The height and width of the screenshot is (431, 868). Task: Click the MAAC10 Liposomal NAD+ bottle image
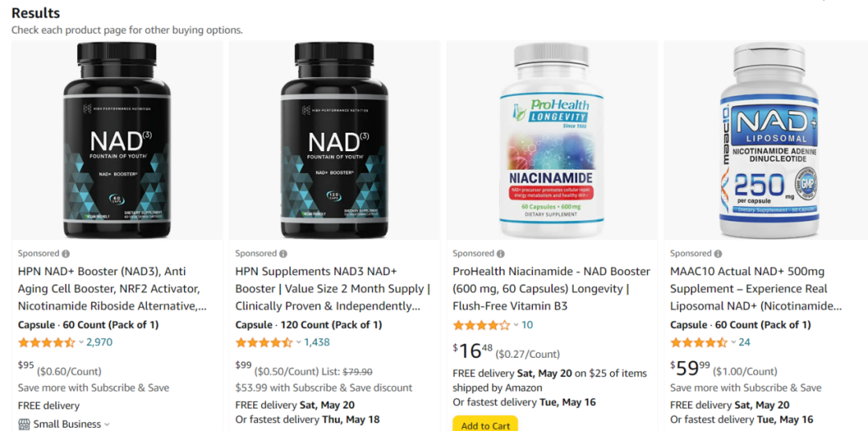769,140
